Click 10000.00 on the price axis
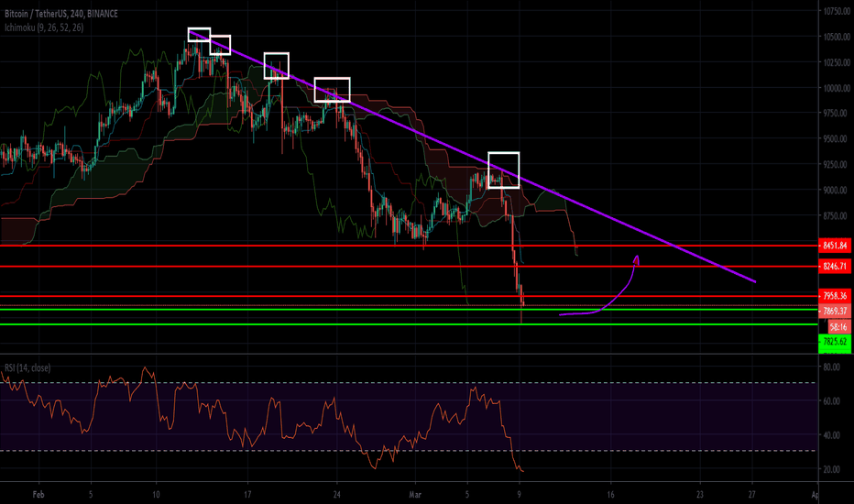This screenshot has height=504, width=854. click(837, 88)
